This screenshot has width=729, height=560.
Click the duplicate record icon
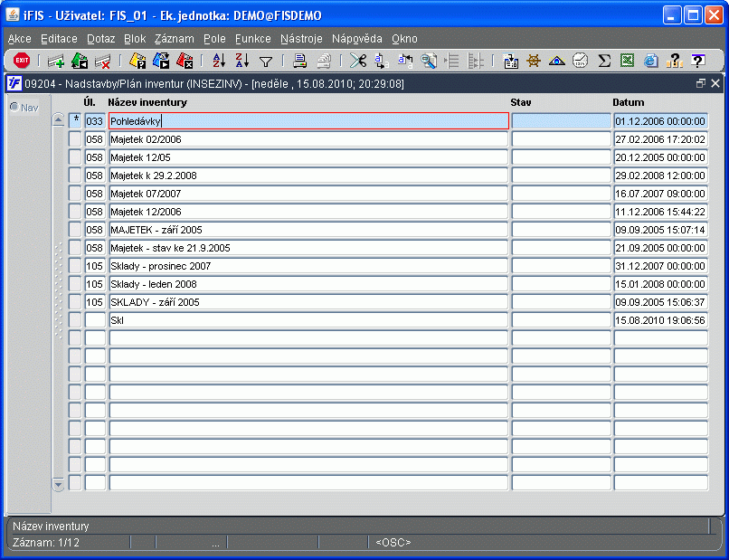coord(80,61)
